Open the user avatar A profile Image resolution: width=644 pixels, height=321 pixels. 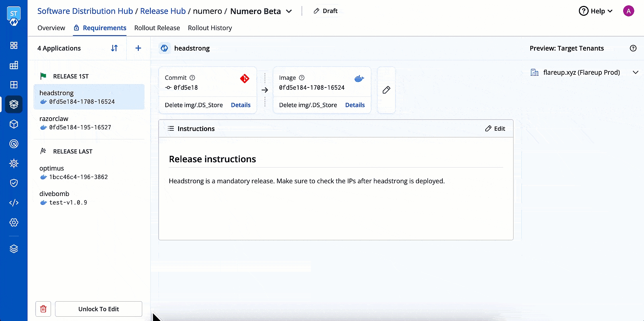pyautogui.click(x=628, y=11)
